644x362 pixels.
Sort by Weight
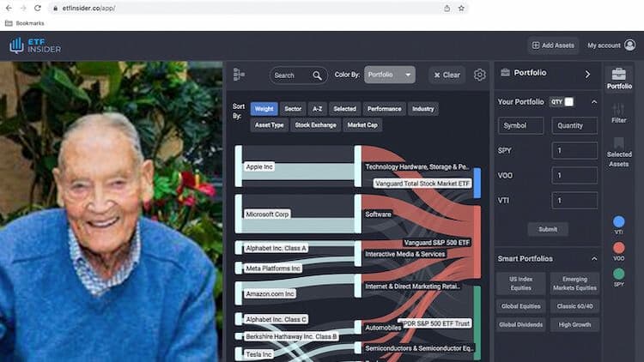point(264,109)
